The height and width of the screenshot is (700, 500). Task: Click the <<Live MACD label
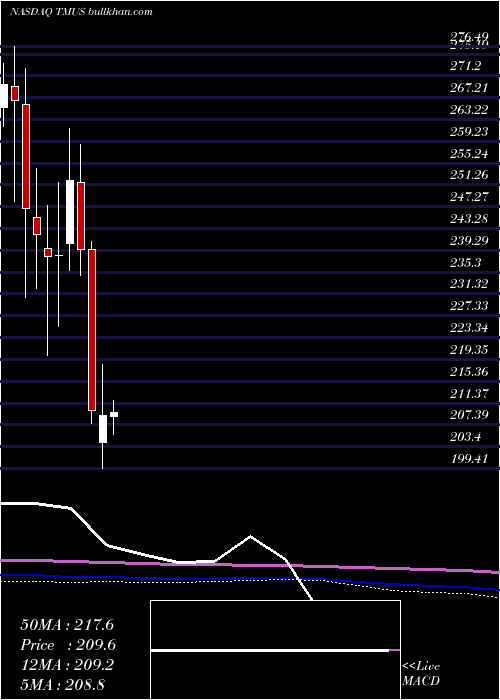pyautogui.click(x=421, y=674)
